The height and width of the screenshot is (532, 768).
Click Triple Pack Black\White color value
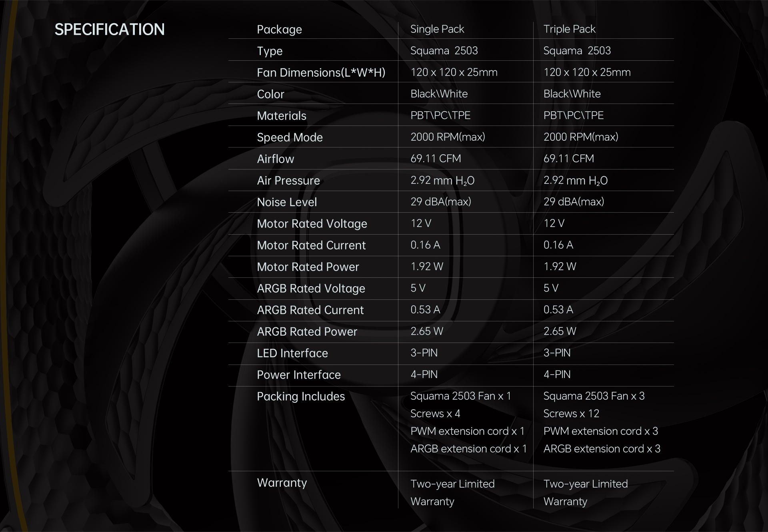pyautogui.click(x=572, y=94)
